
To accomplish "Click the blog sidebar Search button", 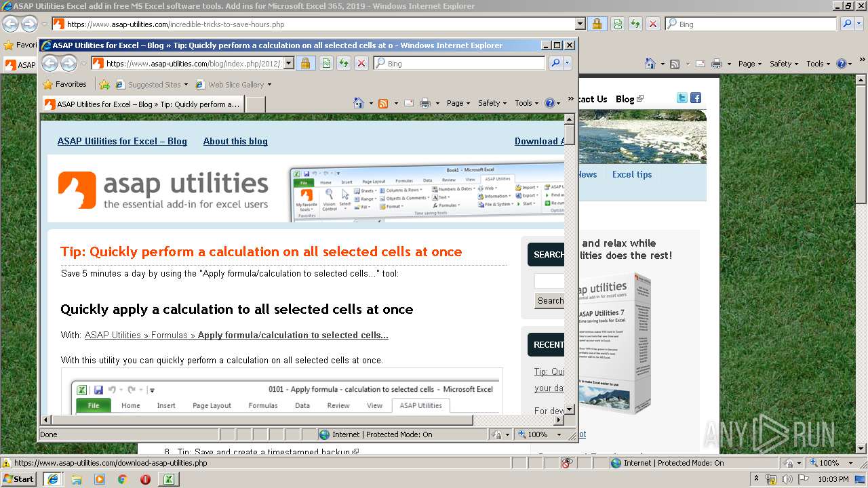I will (549, 300).
